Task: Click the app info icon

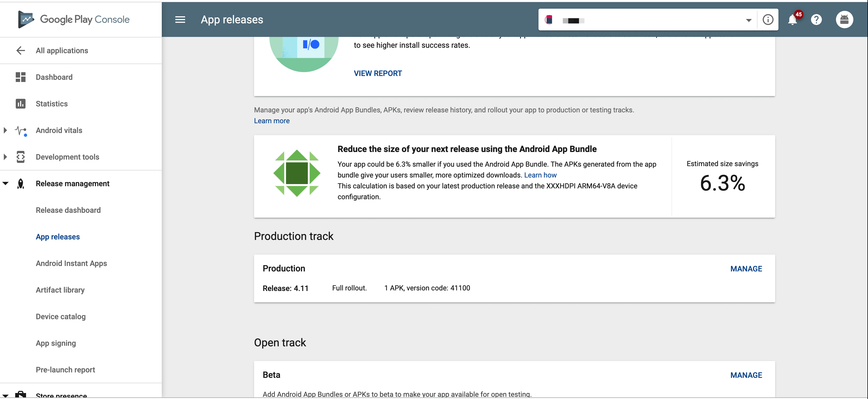Action: (768, 20)
